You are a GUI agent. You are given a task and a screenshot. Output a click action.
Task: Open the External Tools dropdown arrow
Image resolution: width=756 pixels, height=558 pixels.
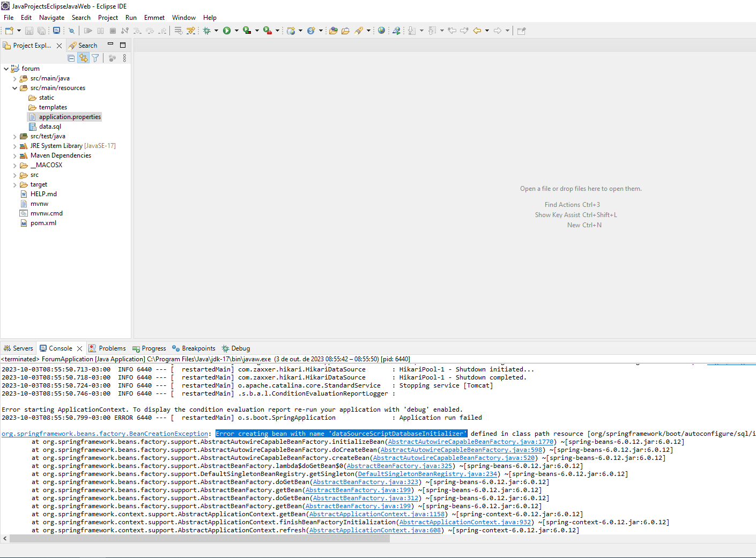277,31
